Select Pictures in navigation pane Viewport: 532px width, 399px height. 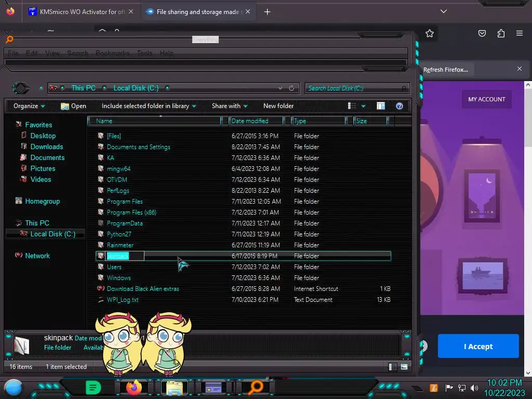pyautogui.click(x=43, y=168)
